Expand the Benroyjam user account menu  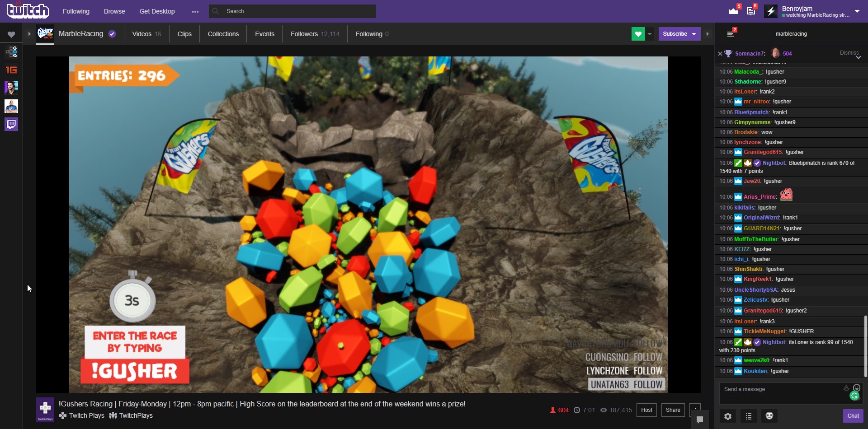pos(857,11)
